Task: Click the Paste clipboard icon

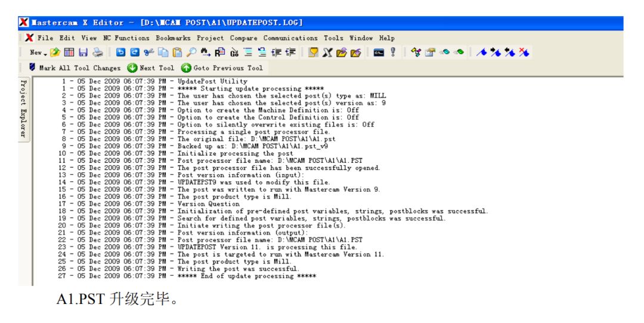Action: click(177, 52)
